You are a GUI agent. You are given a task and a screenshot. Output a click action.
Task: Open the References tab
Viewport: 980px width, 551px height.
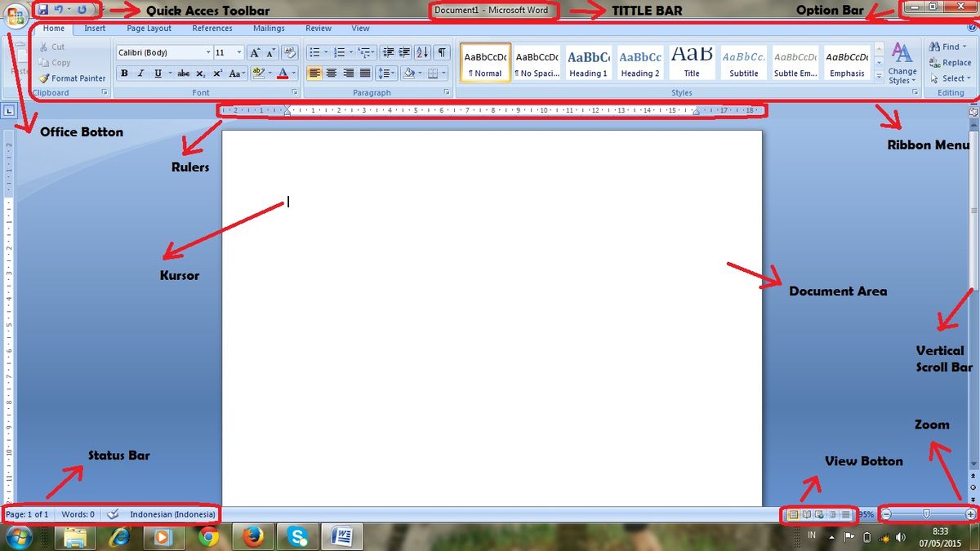pos(212,29)
